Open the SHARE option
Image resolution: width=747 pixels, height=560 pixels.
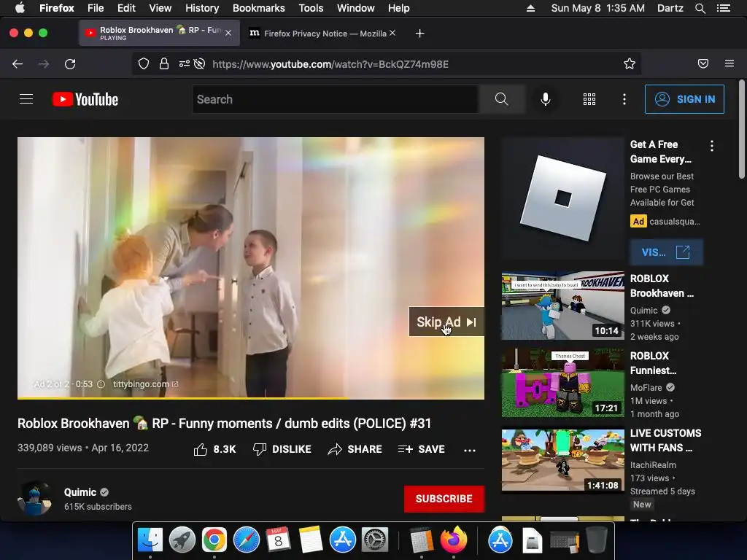click(355, 449)
